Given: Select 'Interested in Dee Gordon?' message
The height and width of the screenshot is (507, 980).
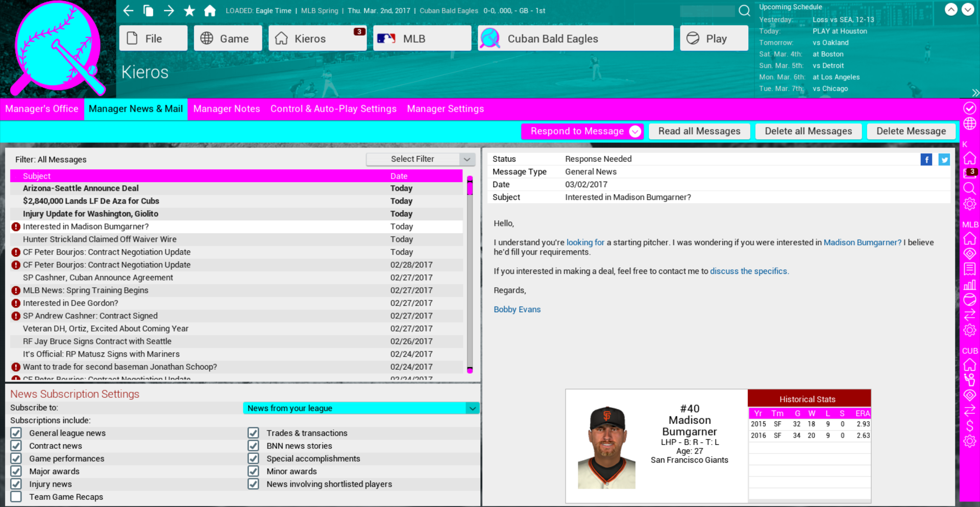Looking at the screenshot, I should pos(237,303).
